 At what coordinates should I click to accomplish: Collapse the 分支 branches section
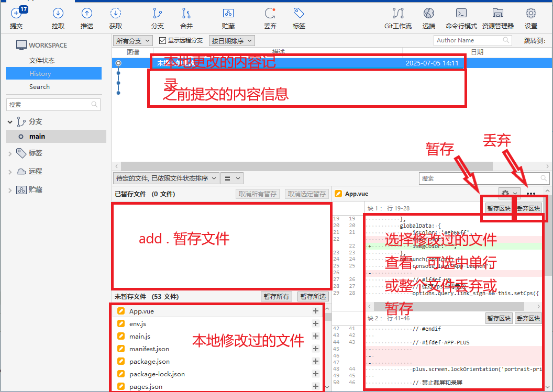10,122
